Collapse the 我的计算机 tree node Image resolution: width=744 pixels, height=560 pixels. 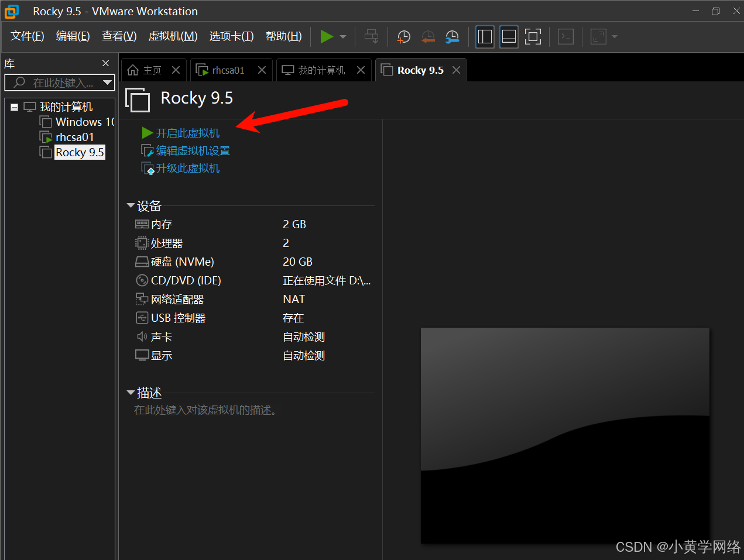(15, 107)
